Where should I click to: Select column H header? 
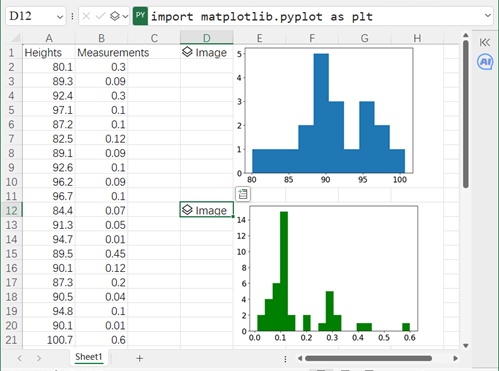pos(417,38)
